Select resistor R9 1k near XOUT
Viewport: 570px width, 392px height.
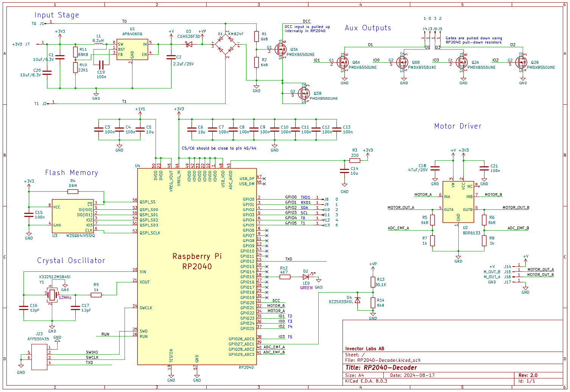click(96, 295)
